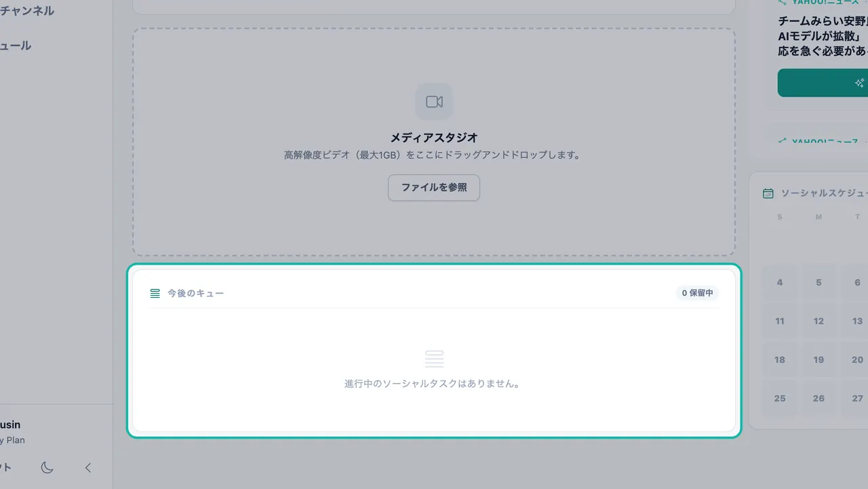The height and width of the screenshot is (489, 868).
Task: Select date 27 in the calendar
Action: click(x=856, y=398)
